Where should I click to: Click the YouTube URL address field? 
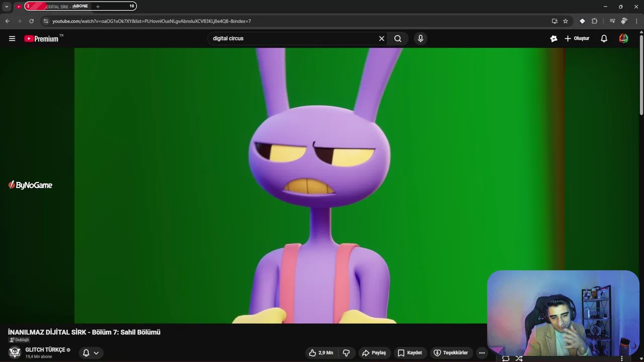click(x=297, y=21)
